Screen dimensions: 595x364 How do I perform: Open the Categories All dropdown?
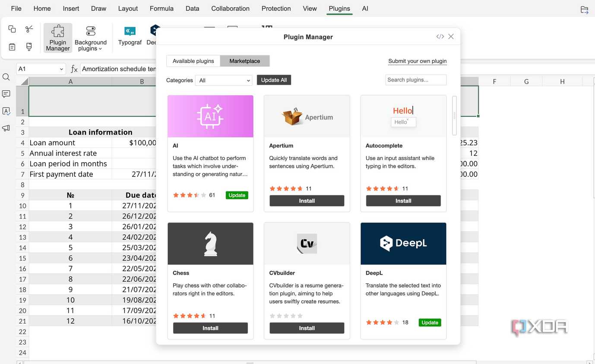[x=224, y=80]
